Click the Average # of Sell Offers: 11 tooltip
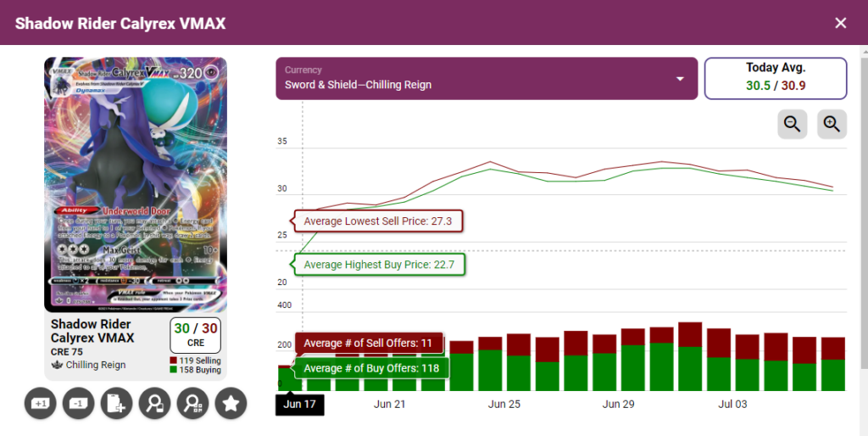This screenshot has height=436, width=868. [x=369, y=343]
